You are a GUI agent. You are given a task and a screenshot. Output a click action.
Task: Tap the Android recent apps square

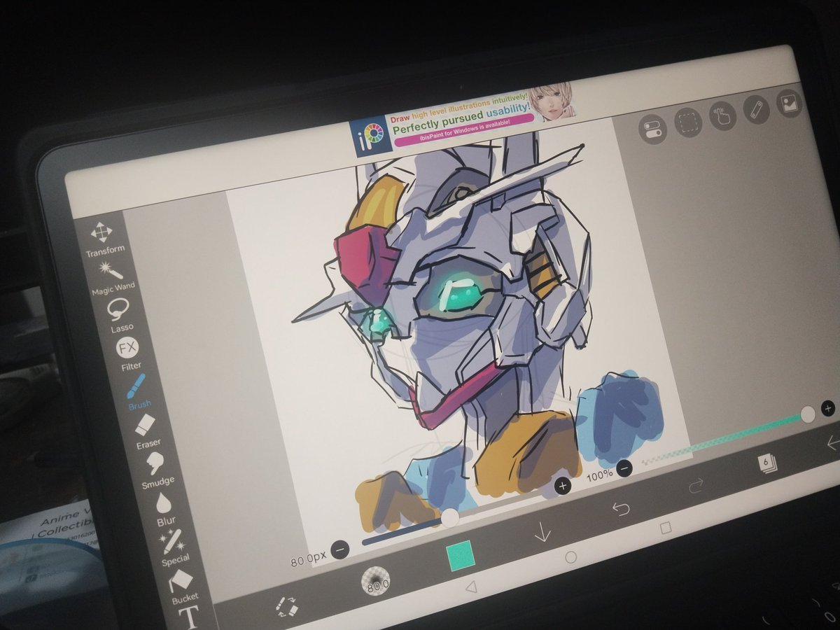[665, 528]
